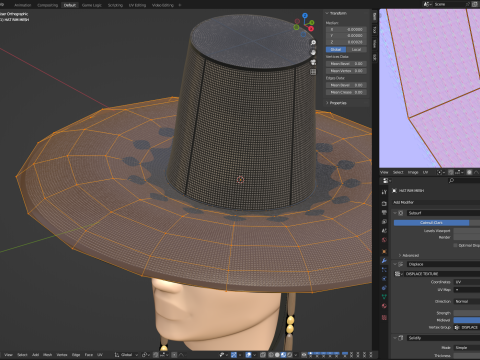Toggle camera view gizmo icon
Viewport: 480px width, 360px height.
pos(313,62)
